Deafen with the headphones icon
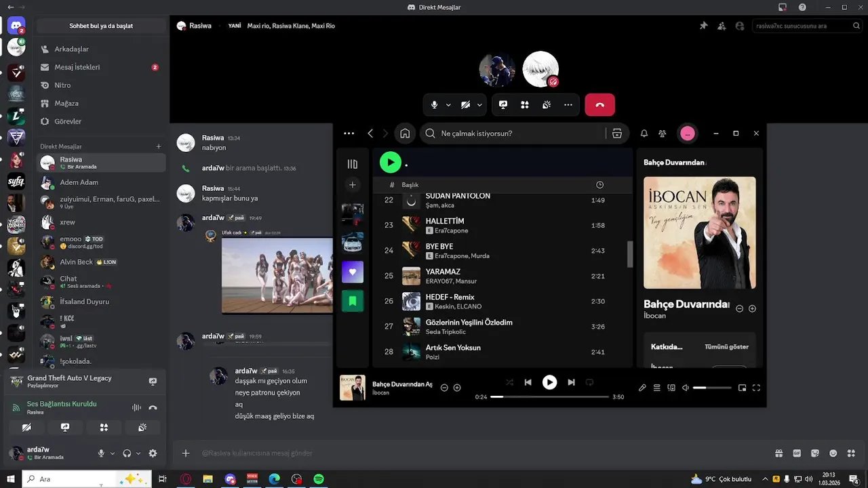Viewport: 868px width, 488px height. 127,453
